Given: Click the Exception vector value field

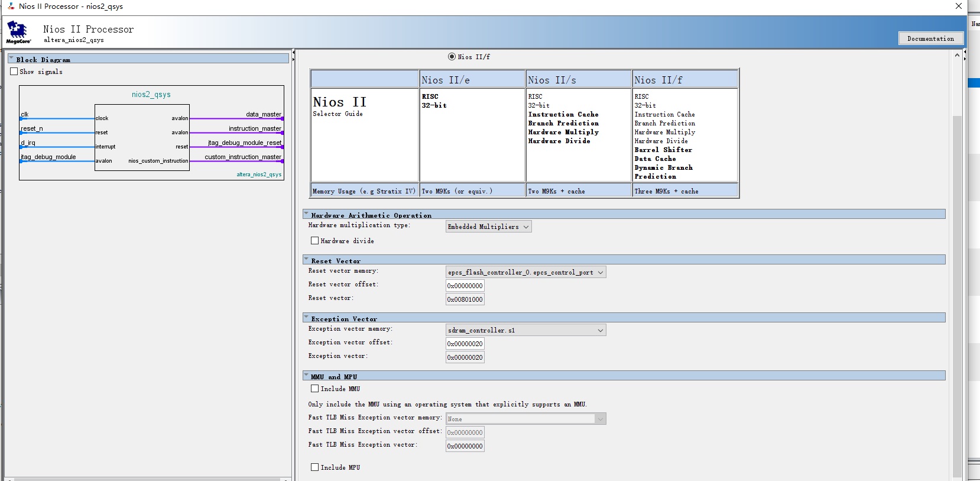Looking at the screenshot, I should pyautogui.click(x=465, y=357).
